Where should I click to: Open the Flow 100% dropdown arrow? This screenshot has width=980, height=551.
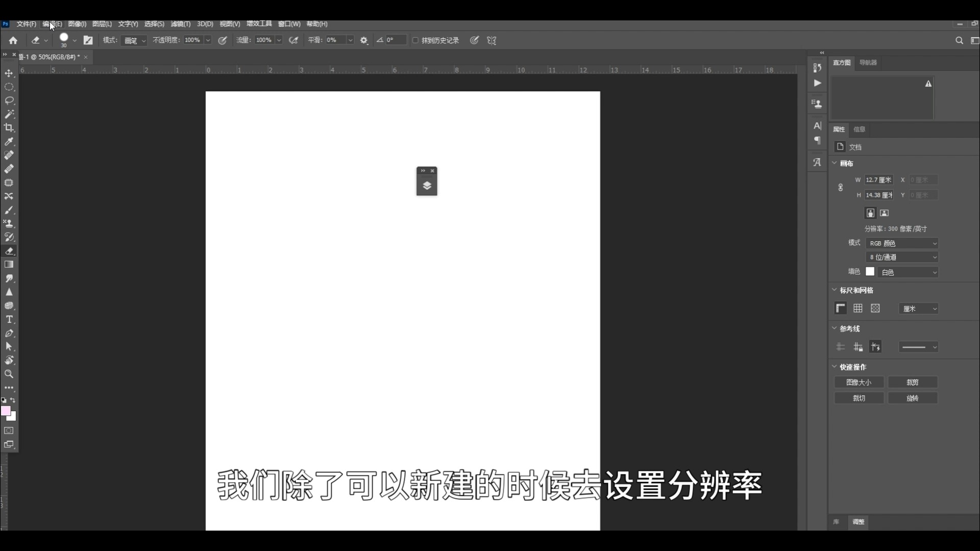(x=279, y=40)
